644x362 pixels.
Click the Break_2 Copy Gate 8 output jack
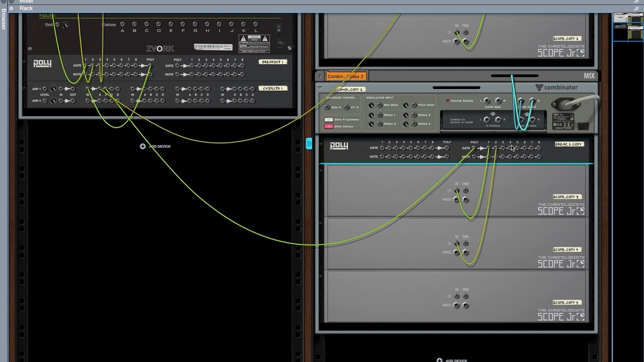click(539, 148)
